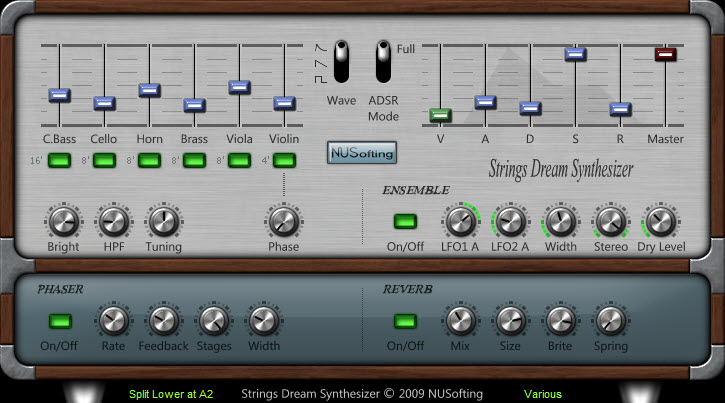The height and width of the screenshot is (403, 725).
Task: Disable the Reverb On/Off button
Action: [405, 322]
